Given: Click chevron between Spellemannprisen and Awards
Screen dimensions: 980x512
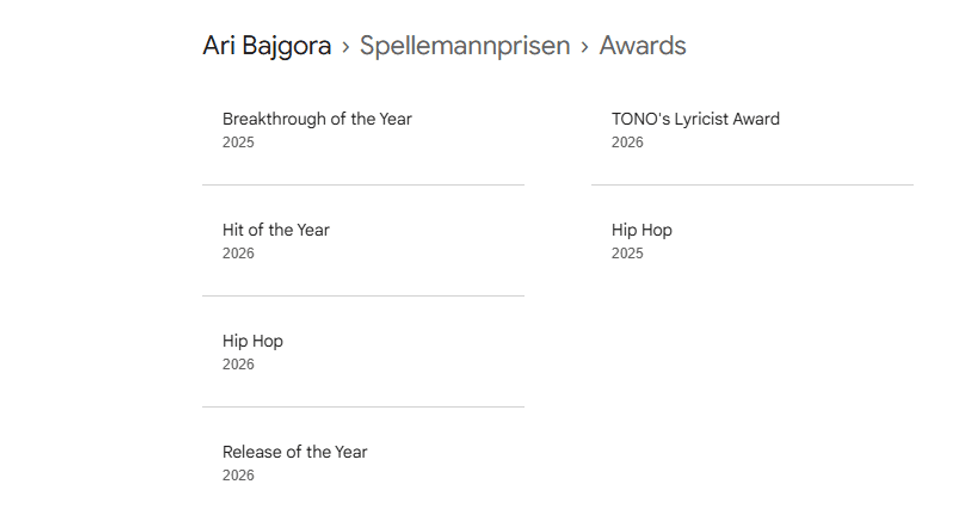Looking at the screenshot, I should click(585, 47).
